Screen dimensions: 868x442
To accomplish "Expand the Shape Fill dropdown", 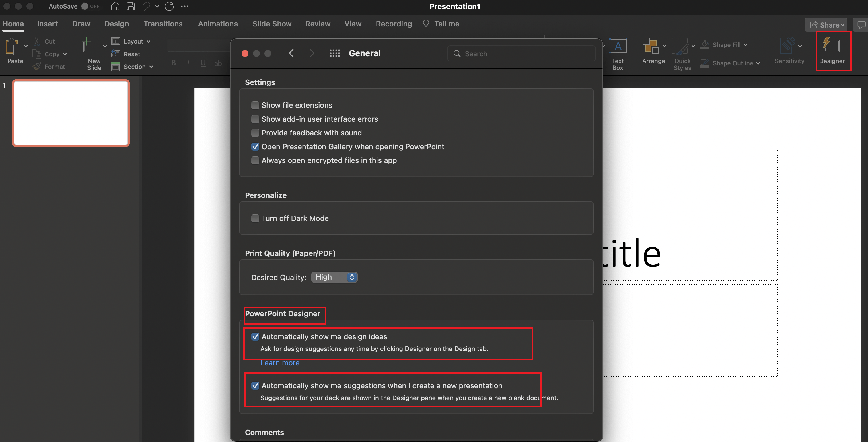I will point(745,45).
